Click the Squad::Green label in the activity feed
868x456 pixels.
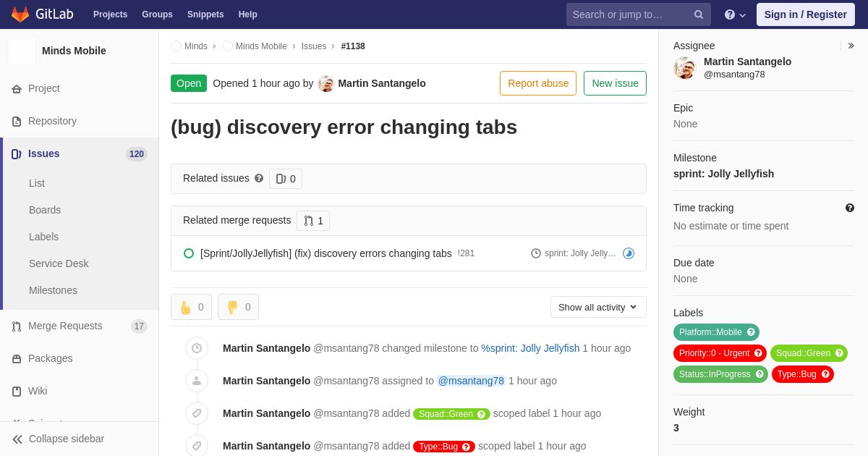pos(451,414)
